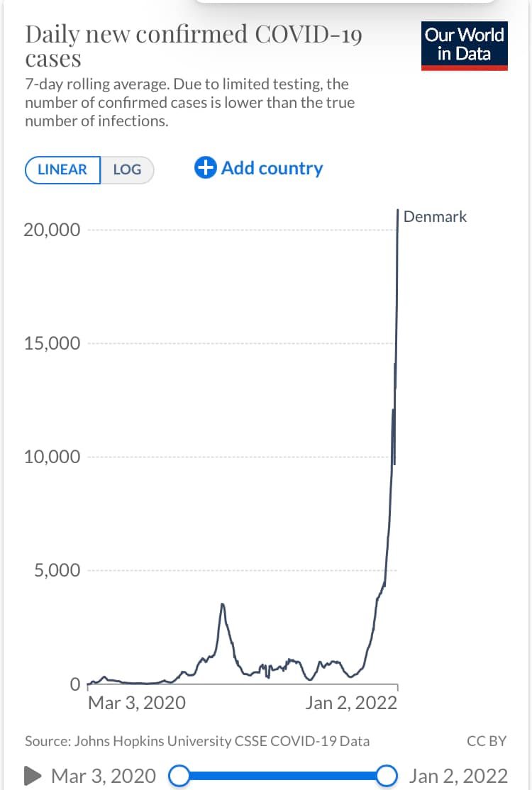This screenshot has height=790, width=532.
Task: Click the middle of the blue time slider track
Action: point(284,776)
